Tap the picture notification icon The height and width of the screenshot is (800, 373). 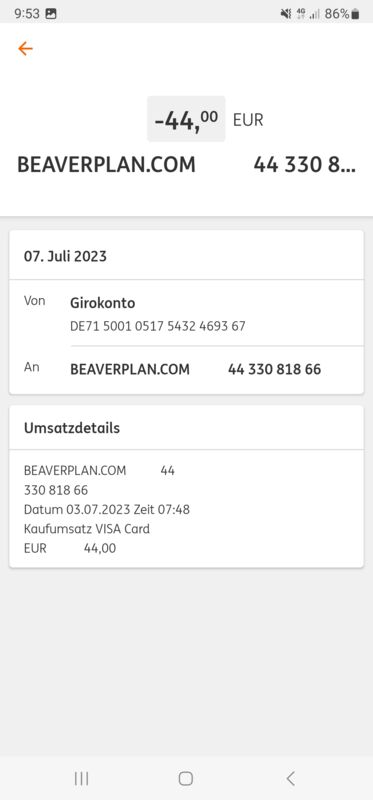51,14
